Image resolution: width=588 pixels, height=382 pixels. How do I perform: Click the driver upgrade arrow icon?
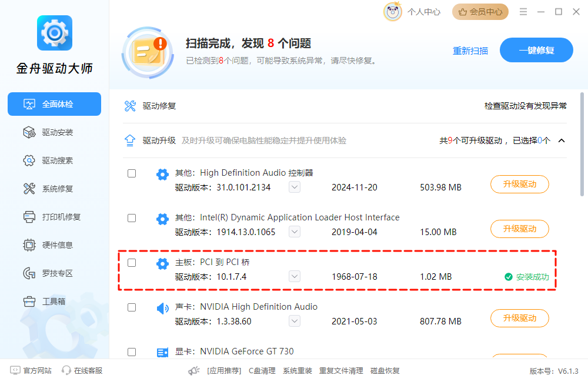point(130,140)
